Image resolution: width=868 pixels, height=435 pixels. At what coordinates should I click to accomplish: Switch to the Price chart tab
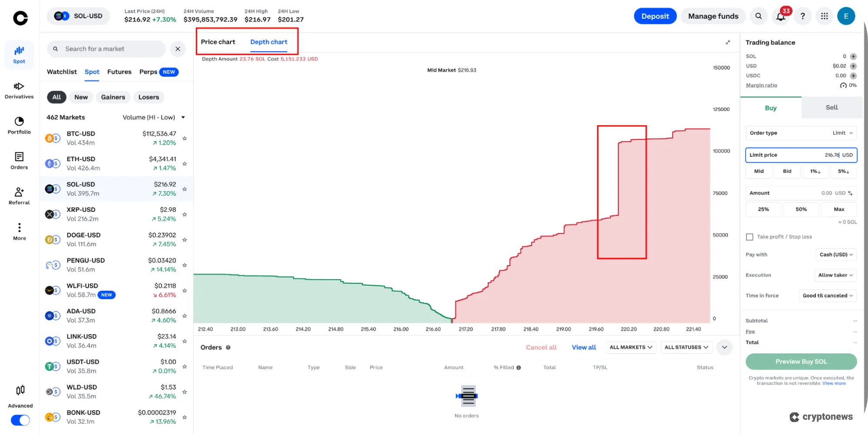click(x=218, y=42)
